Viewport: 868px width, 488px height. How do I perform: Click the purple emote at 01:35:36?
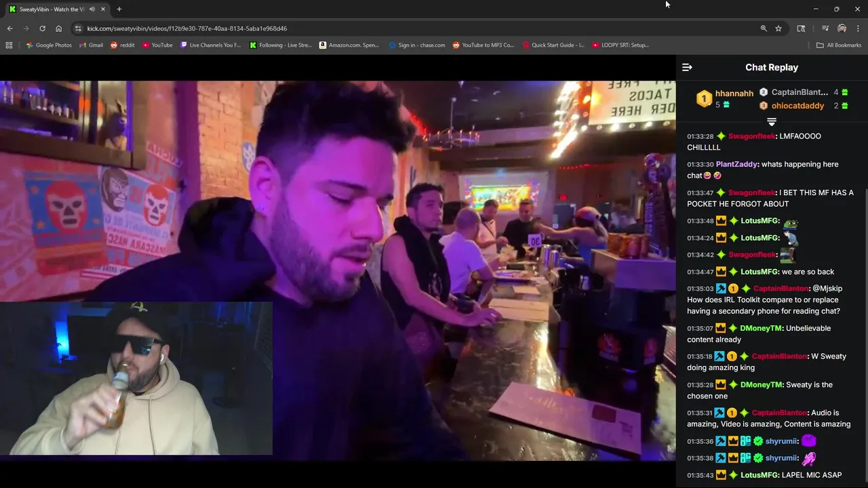tap(808, 441)
